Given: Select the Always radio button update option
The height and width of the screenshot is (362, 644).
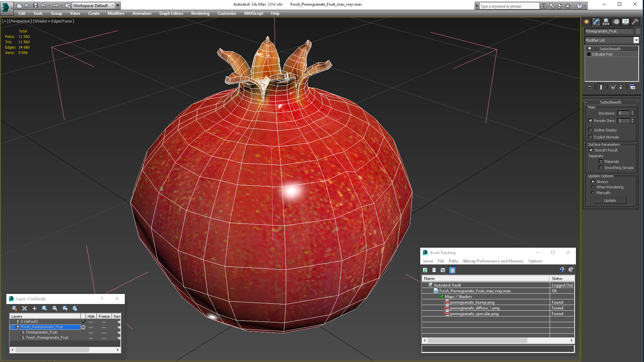Looking at the screenshot, I should click(592, 181).
